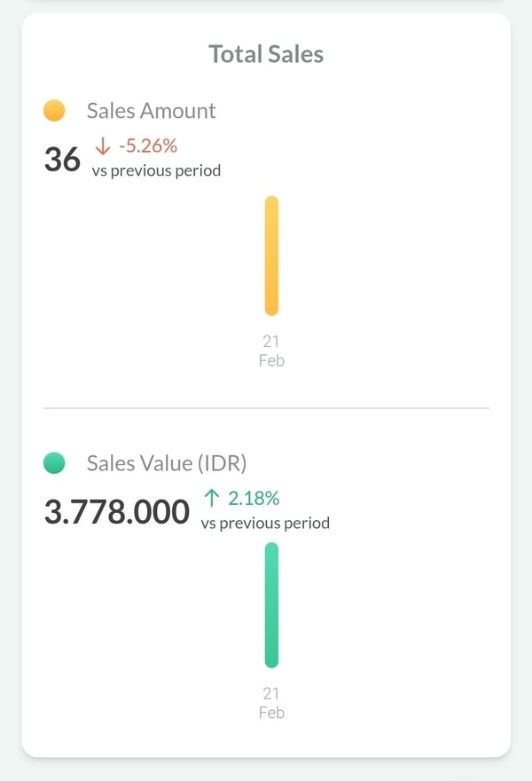Tap the green Sales Value chart bar

[271, 605]
